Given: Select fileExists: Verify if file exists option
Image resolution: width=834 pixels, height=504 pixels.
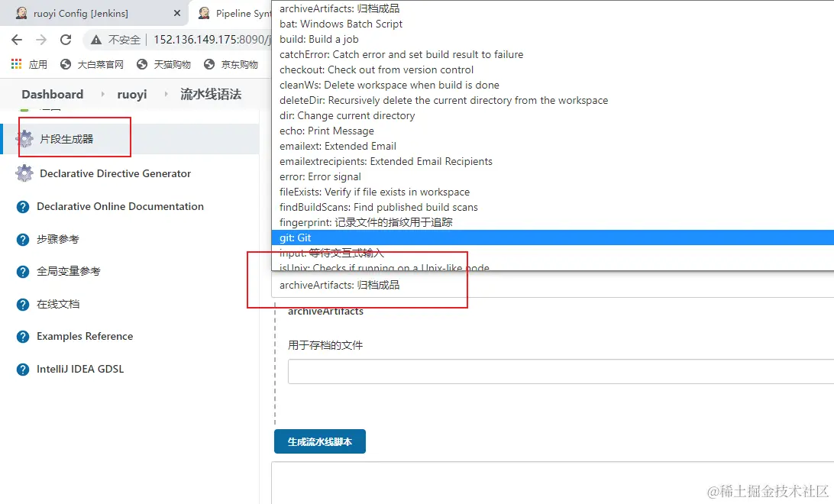Looking at the screenshot, I should click(553, 192).
